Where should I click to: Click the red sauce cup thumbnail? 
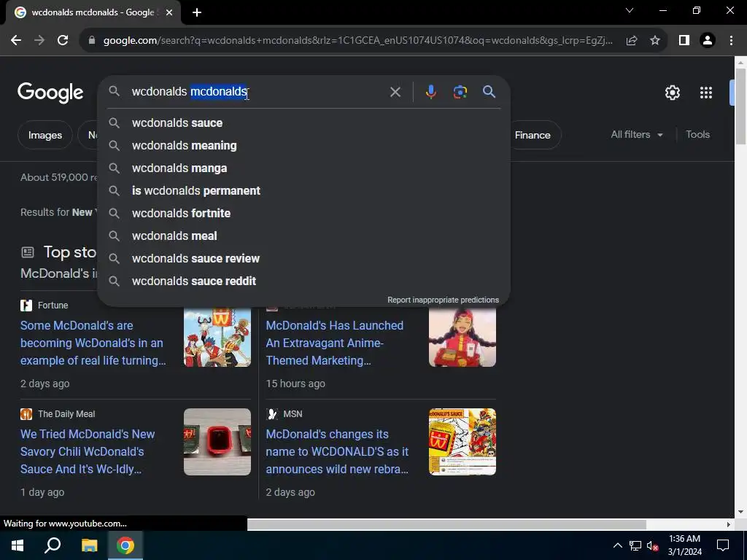(217, 442)
